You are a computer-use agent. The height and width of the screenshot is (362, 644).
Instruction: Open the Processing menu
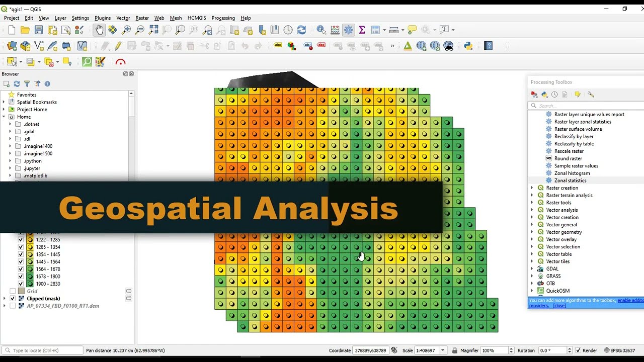click(223, 18)
